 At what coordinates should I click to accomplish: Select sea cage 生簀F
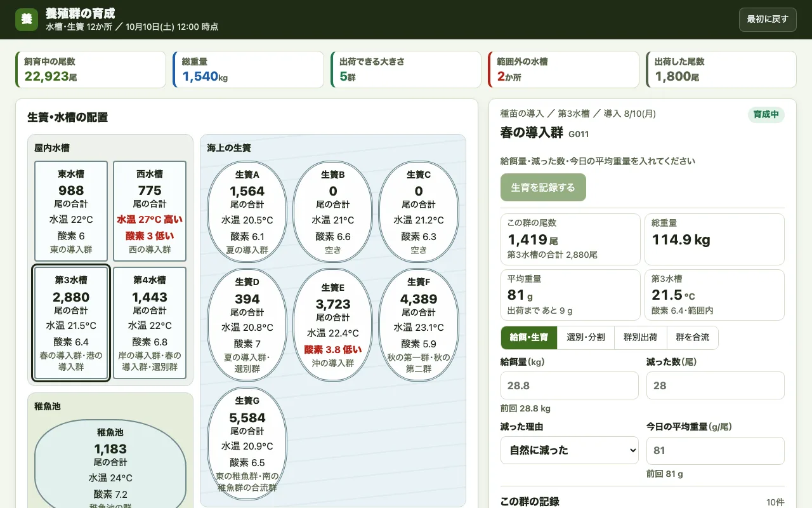click(419, 324)
